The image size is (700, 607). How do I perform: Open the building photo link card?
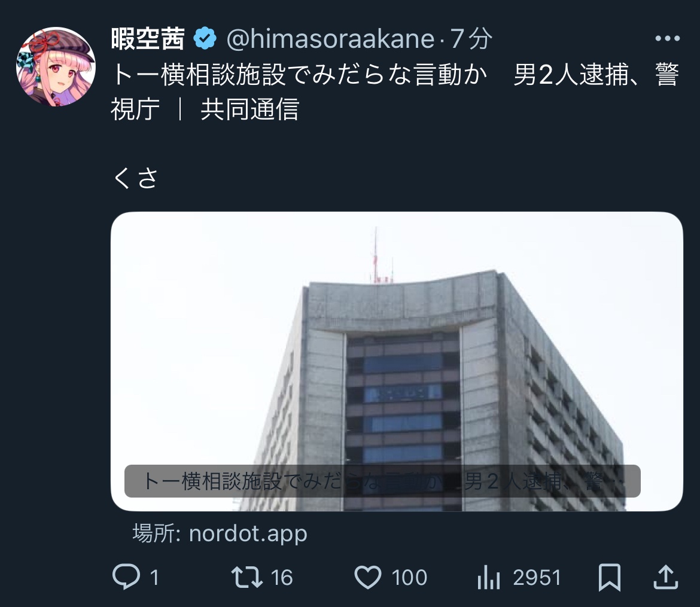[x=397, y=362]
